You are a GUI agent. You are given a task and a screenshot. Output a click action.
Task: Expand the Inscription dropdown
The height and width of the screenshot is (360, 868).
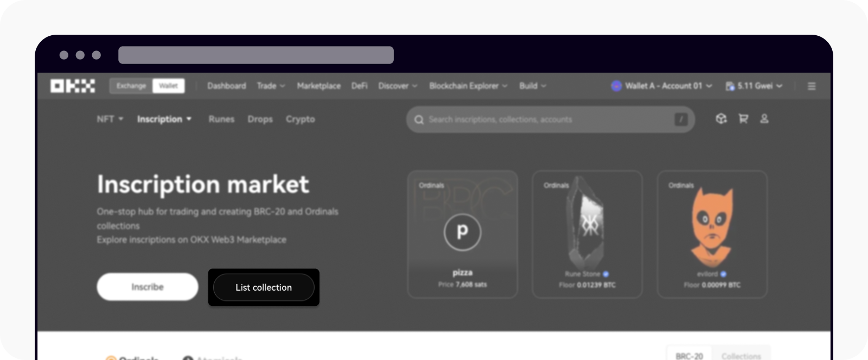coord(164,119)
